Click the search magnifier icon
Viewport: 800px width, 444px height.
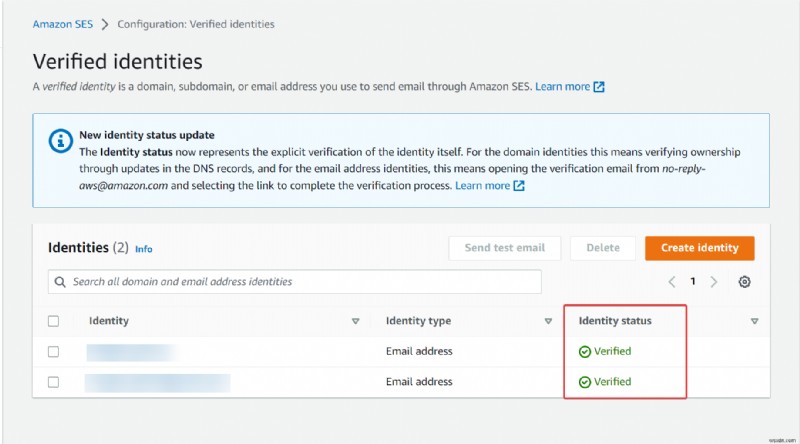[60, 282]
